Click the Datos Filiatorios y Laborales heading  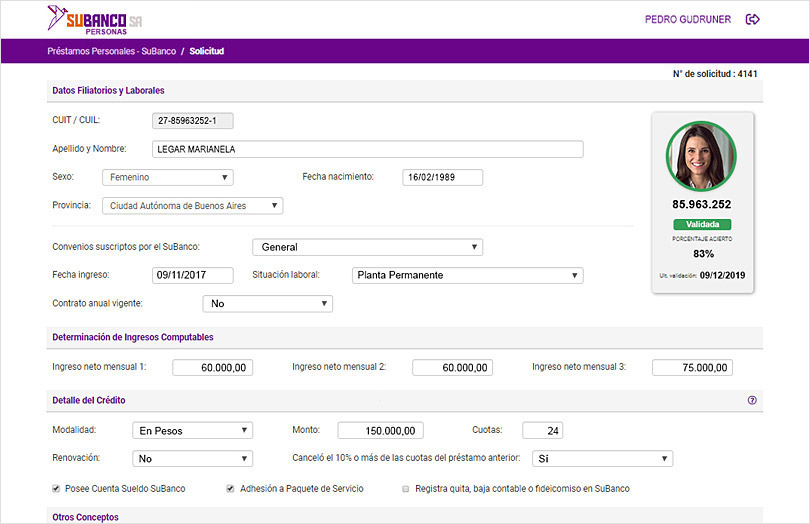point(108,90)
